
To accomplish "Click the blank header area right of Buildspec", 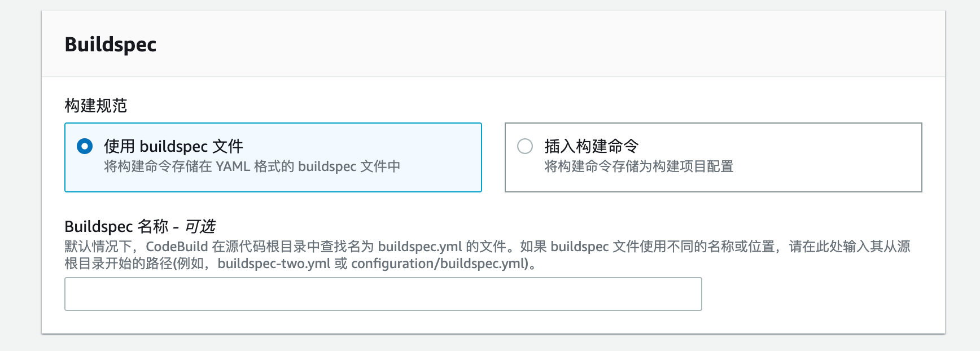I will point(508,45).
